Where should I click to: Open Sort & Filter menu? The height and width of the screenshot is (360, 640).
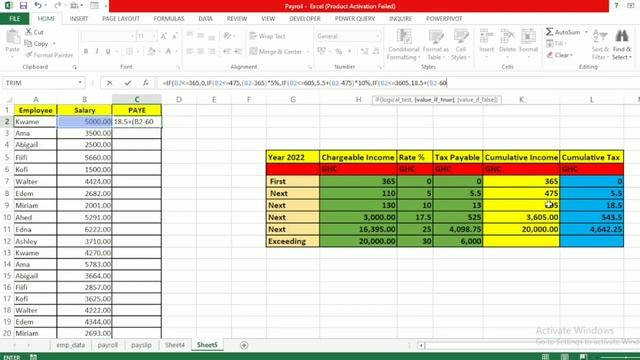600,44
